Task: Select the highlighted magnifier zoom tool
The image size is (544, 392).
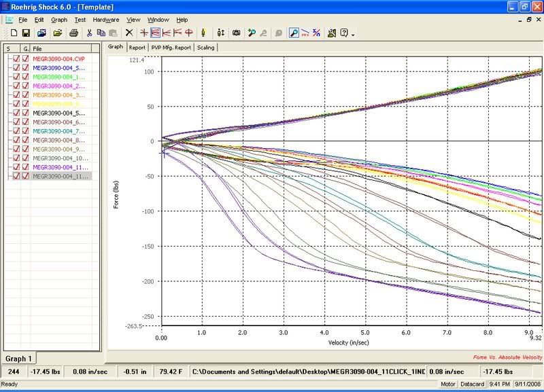Action: (x=294, y=33)
